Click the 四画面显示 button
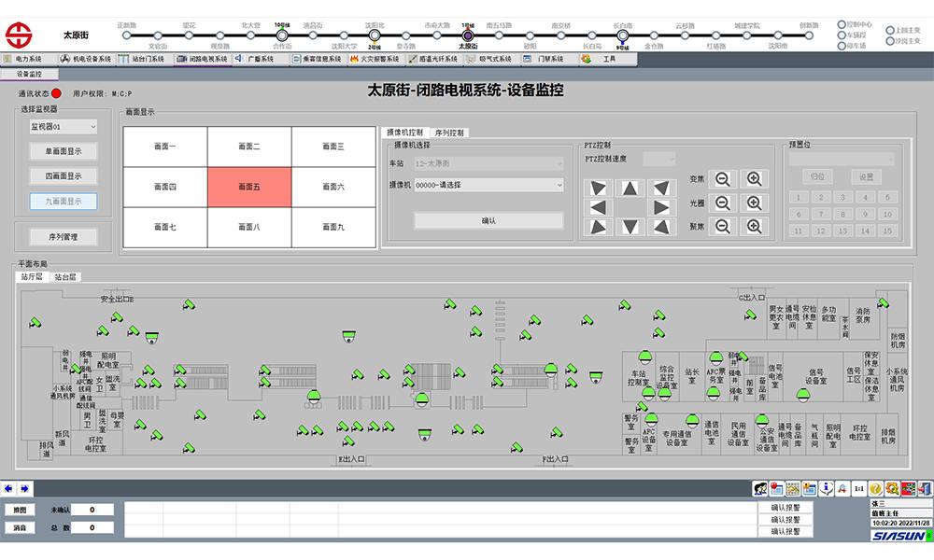The image size is (934, 560). coord(63,175)
